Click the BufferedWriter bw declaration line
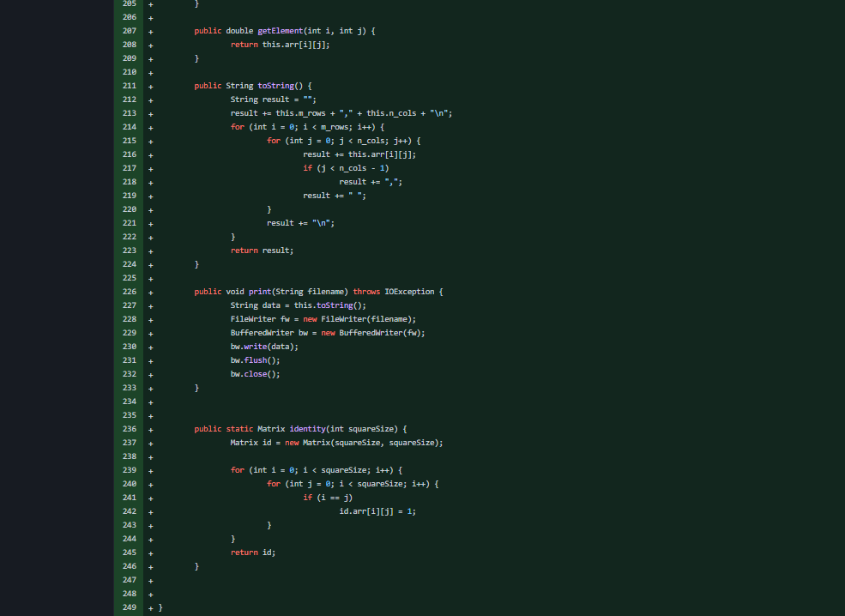This screenshot has height=616, width=845. pos(328,333)
